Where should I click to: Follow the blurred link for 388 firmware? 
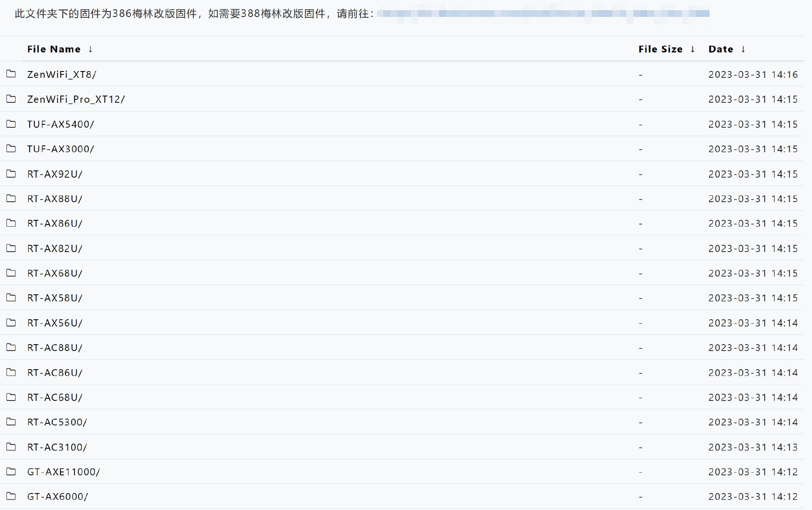543,14
